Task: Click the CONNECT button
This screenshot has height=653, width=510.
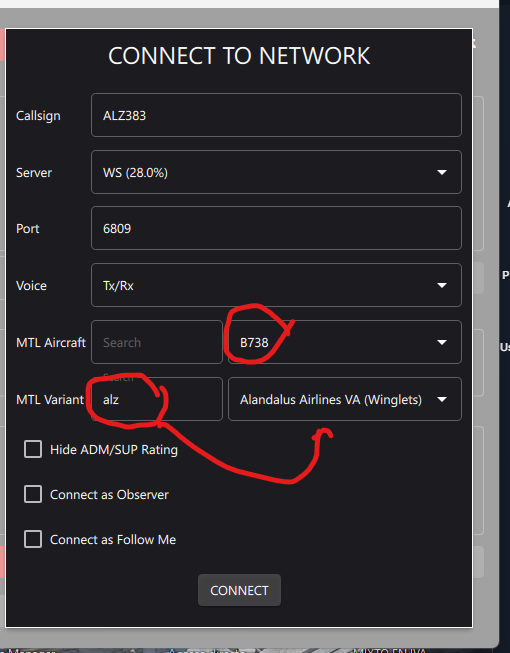Action: coord(239,590)
